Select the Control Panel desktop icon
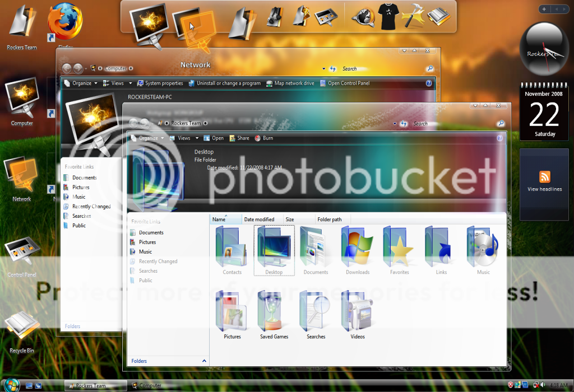574x392 pixels. [x=22, y=256]
